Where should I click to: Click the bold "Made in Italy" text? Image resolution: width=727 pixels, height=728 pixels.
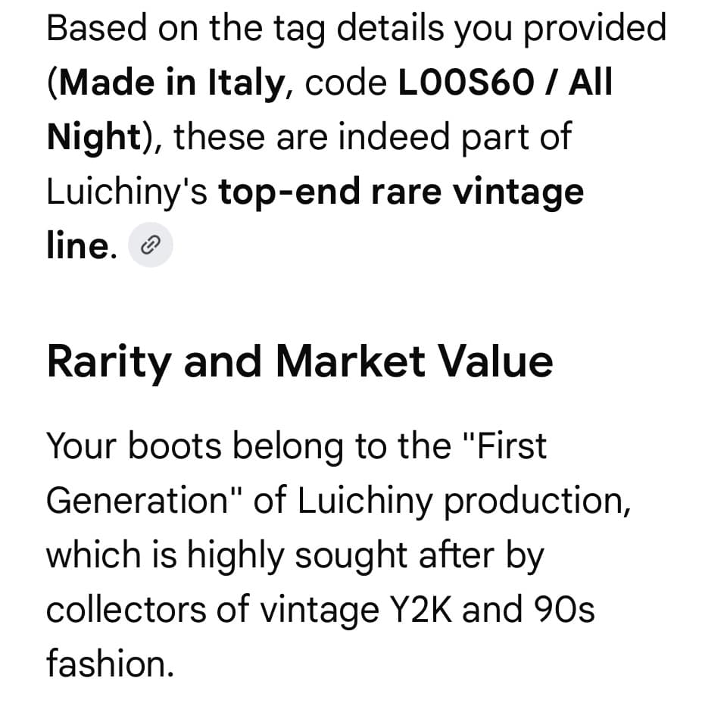tap(170, 83)
